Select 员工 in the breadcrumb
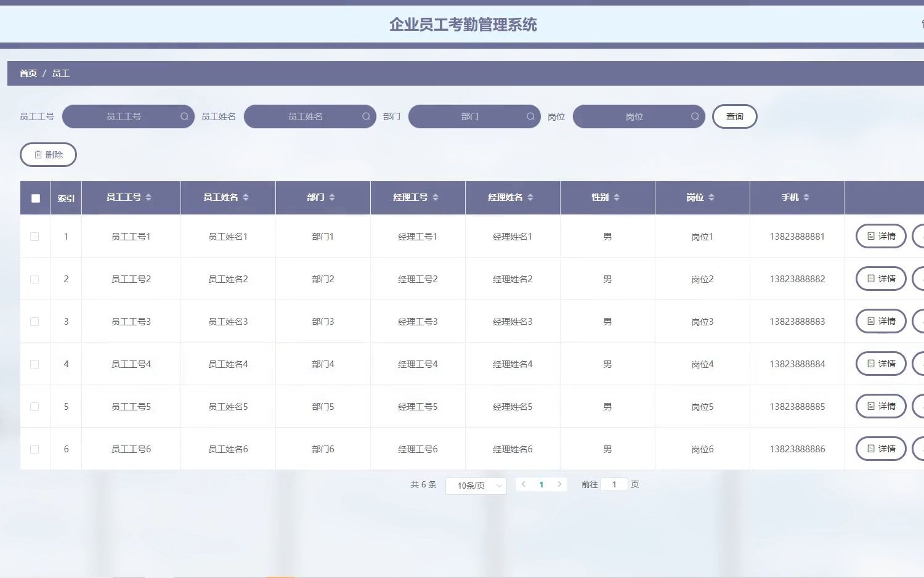Viewport: 924px width, 578px height. 61,73
